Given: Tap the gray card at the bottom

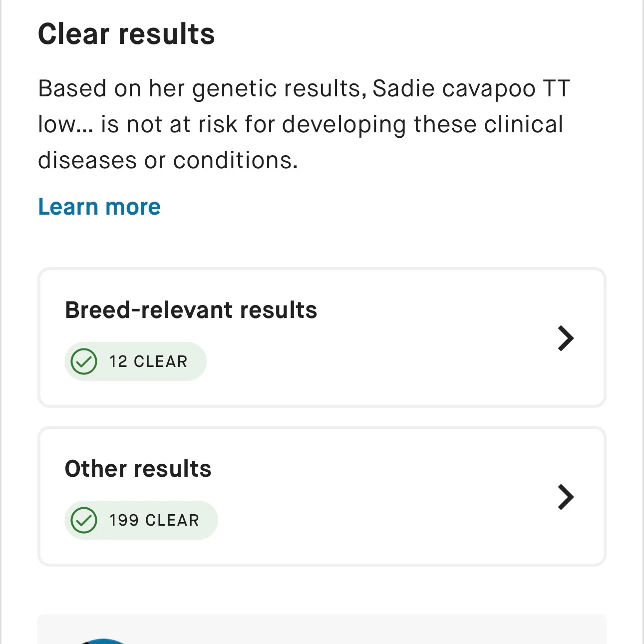Looking at the screenshot, I should pyautogui.click(x=322, y=630).
